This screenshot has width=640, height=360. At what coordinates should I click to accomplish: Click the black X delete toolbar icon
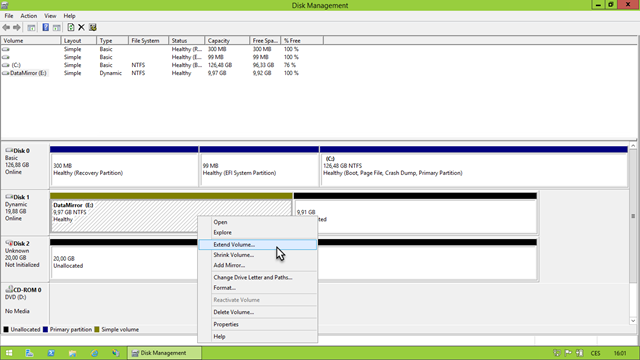pyautogui.click(x=81, y=27)
